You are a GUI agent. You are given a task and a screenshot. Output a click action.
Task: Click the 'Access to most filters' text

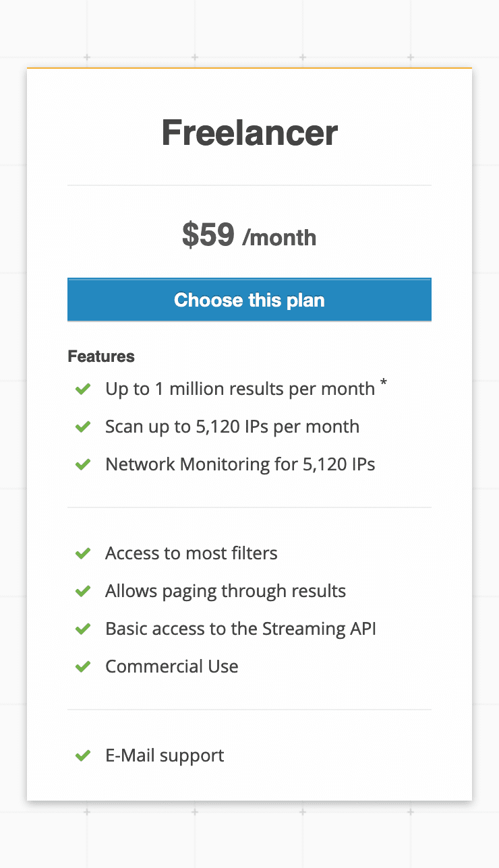pos(192,553)
